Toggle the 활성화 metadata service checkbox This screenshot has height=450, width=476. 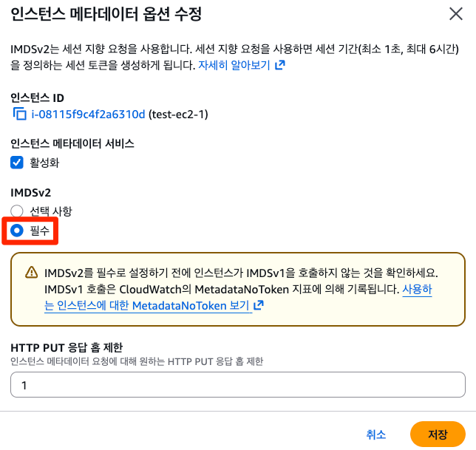tap(17, 162)
